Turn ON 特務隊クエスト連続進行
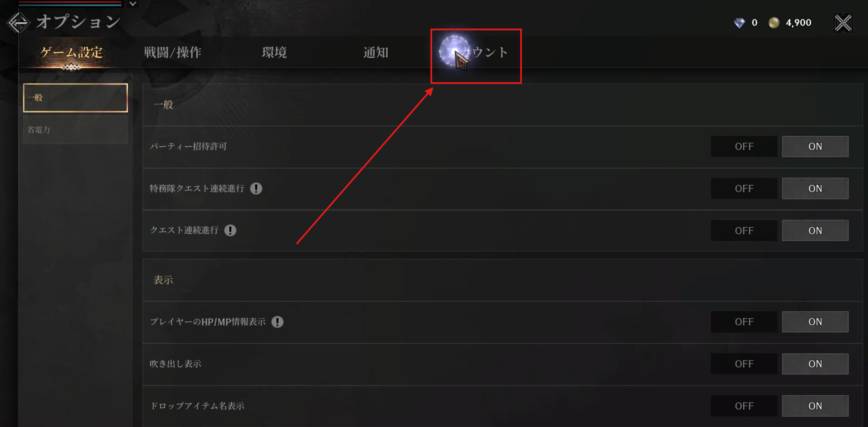The image size is (868, 427). [x=815, y=188]
